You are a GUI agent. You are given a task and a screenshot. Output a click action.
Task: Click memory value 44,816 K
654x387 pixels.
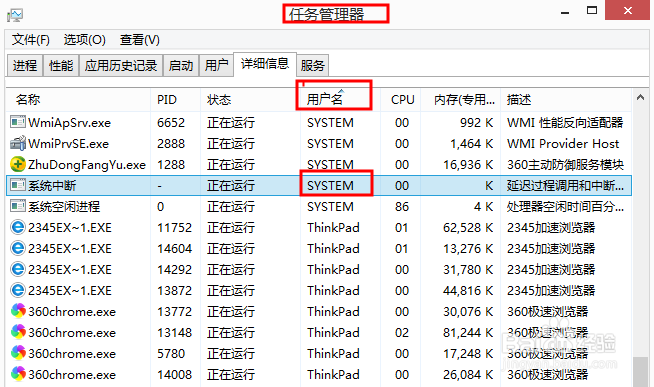(x=468, y=291)
